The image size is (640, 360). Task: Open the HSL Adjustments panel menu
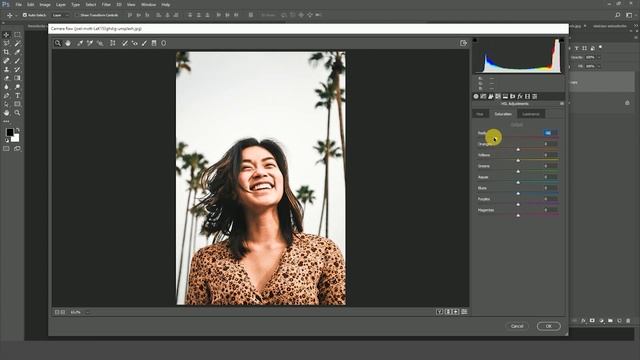tap(562, 104)
